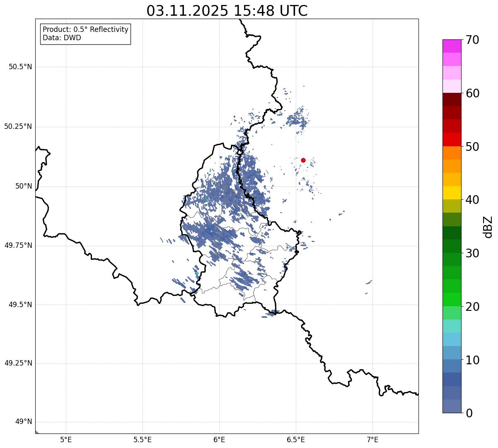Click the bright red colorbar swatch below 50
The image size is (498, 448).
(452, 140)
